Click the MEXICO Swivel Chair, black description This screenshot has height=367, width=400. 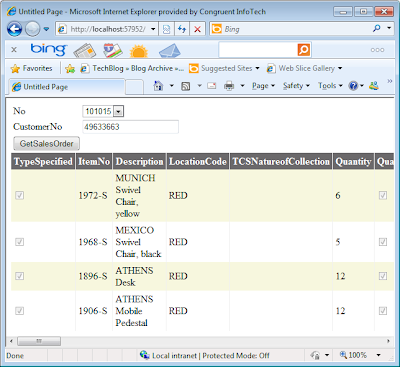tap(138, 242)
